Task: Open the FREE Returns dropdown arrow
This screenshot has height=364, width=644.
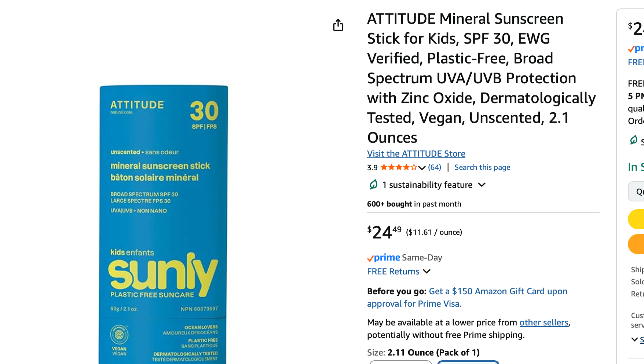Action: click(427, 272)
